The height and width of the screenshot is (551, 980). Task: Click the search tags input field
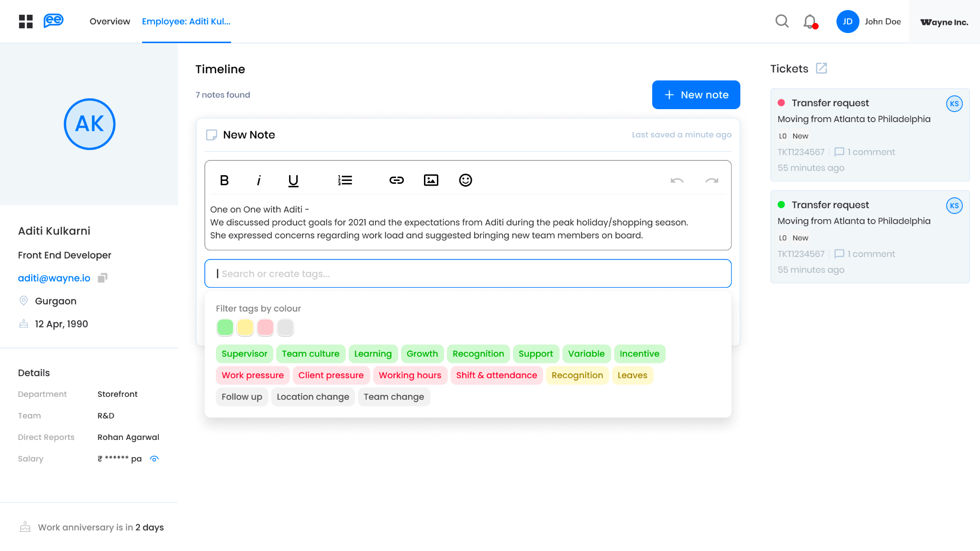tap(468, 274)
